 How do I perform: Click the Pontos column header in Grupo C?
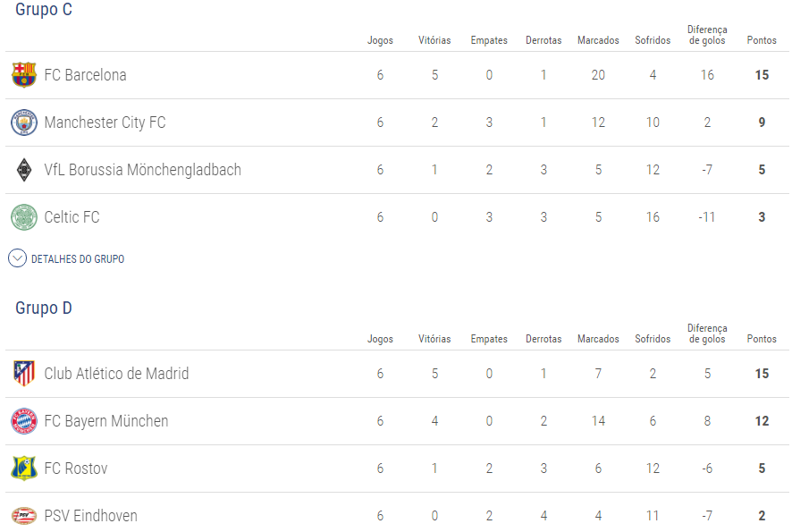coord(762,41)
